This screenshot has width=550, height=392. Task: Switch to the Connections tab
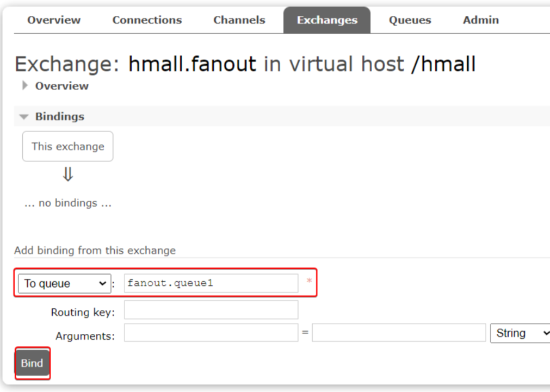point(147,21)
